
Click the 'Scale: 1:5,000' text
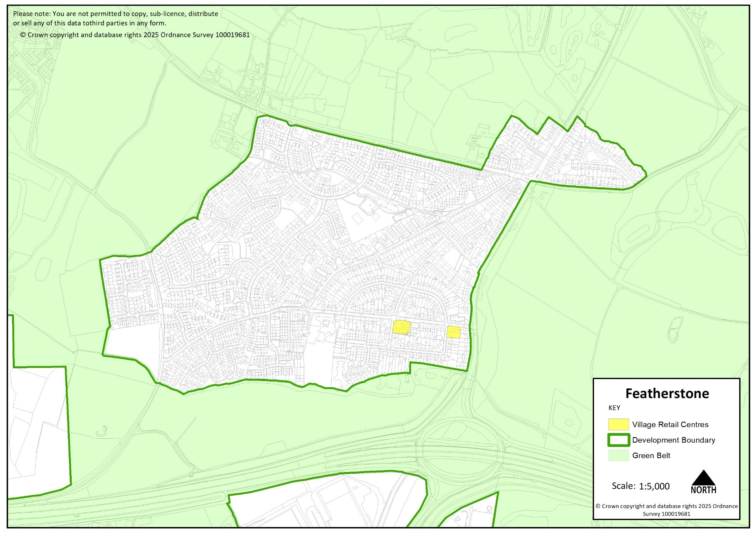point(641,486)
